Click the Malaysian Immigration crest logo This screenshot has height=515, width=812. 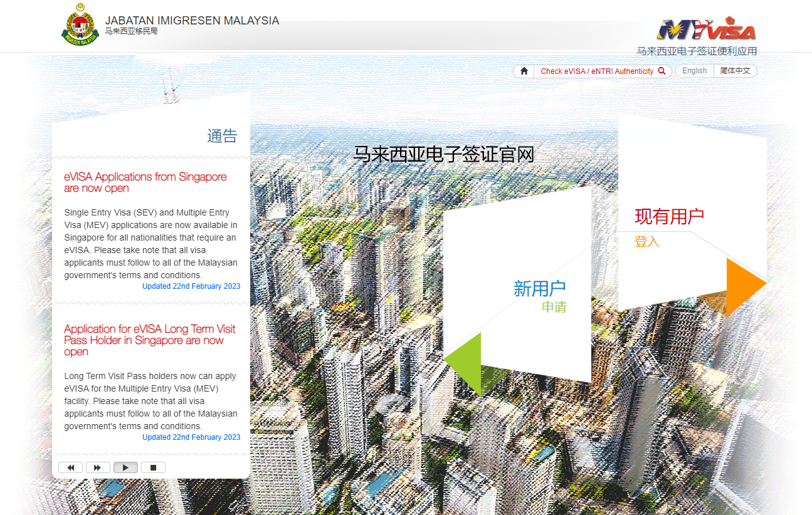80,25
